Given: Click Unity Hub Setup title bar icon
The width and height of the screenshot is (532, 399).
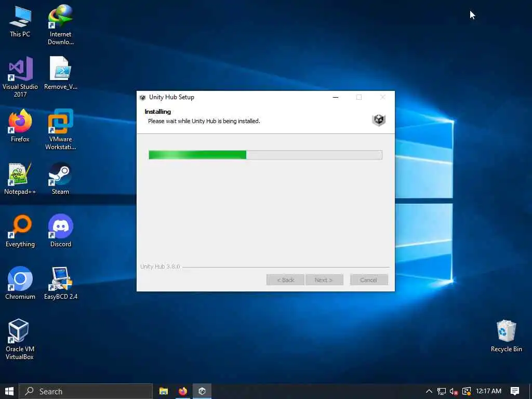Looking at the screenshot, I should click(142, 97).
